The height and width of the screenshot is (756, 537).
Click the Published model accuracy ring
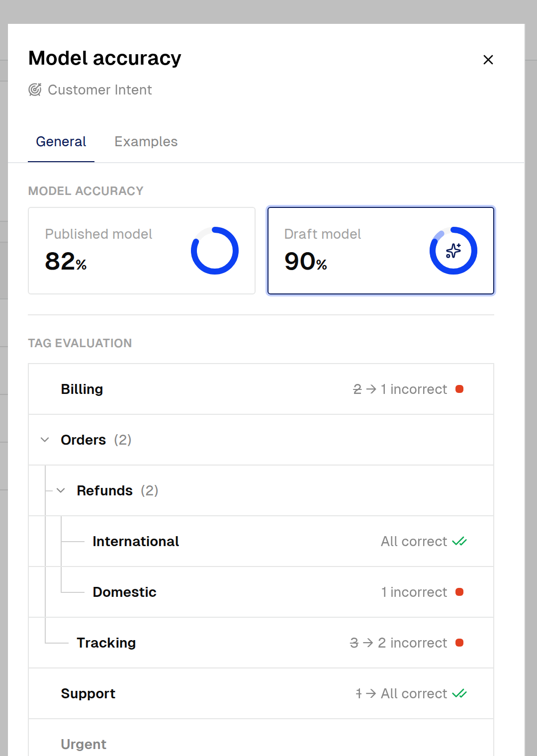click(x=215, y=251)
